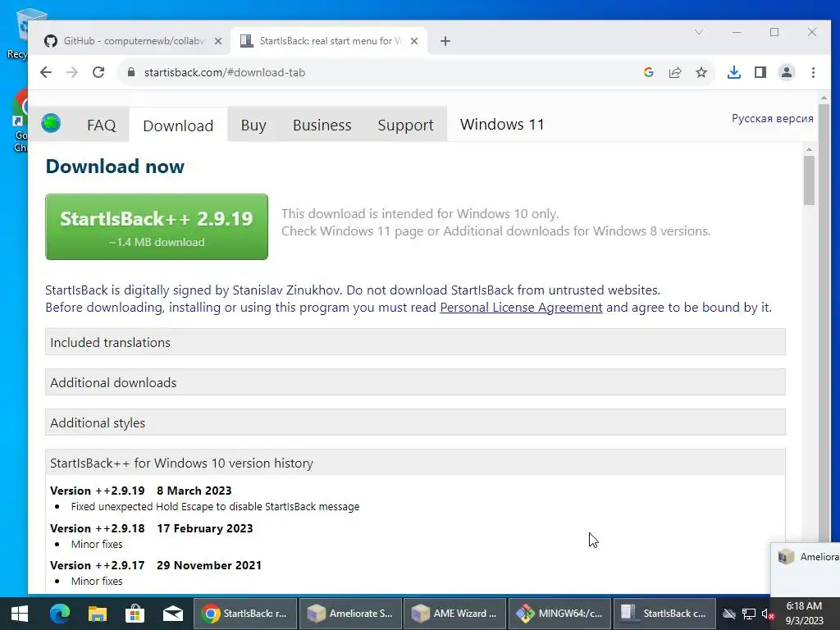Click the Download now heading

[115, 166]
